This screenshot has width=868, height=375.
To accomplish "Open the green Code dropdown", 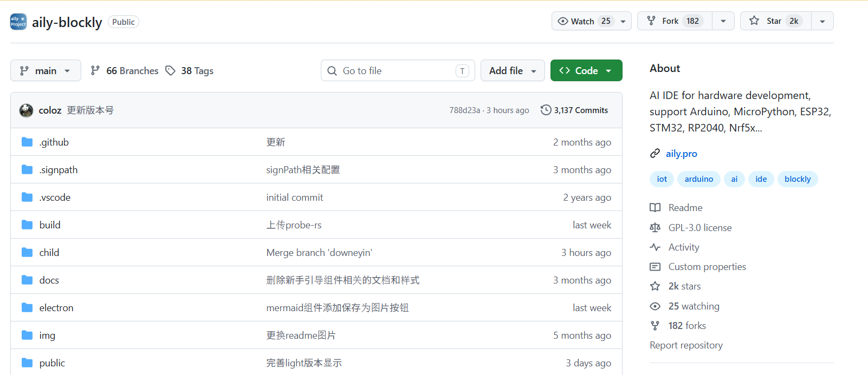I will [x=586, y=70].
